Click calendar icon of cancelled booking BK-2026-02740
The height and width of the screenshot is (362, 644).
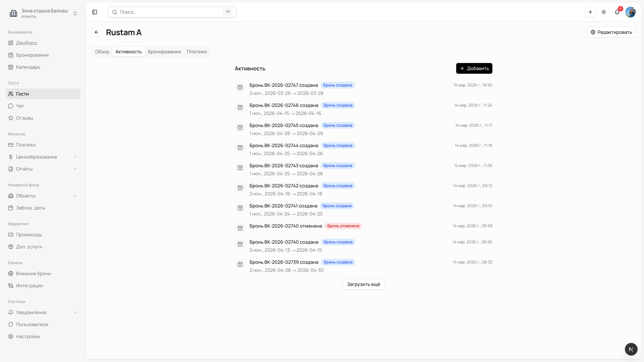[240, 228]
